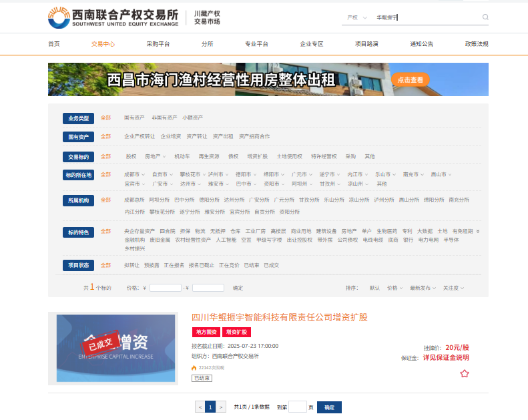528x420 pixels.
Task: Sort by 价格 dropdown
Action: [394, 288]
